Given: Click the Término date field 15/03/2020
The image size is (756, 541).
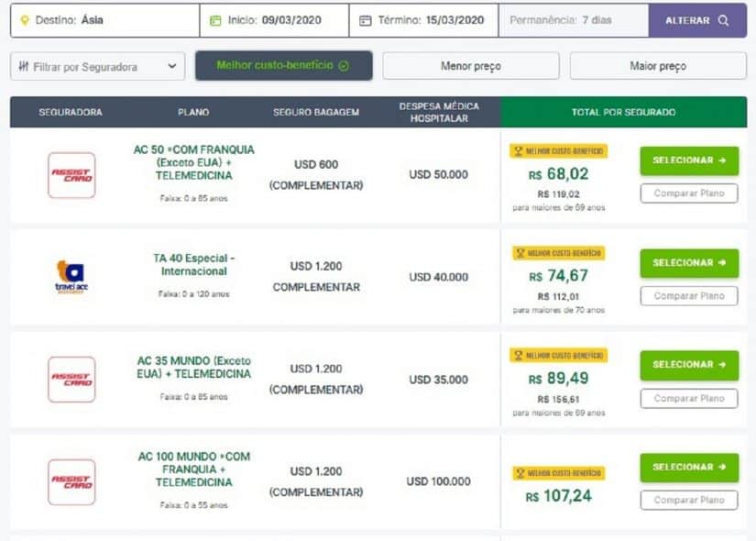Looking at the screenshot, I should coord(423,20).
